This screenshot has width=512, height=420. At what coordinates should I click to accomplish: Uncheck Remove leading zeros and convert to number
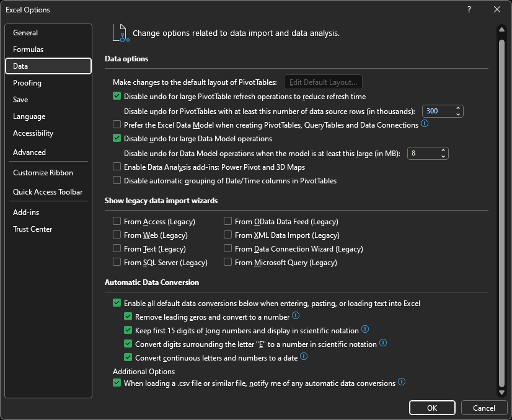tap(128, 317)
